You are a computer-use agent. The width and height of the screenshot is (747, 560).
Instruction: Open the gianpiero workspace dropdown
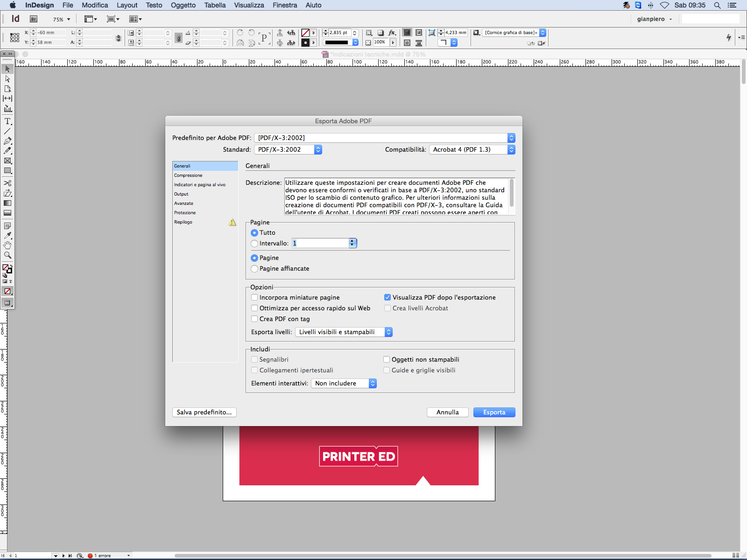coord(655,19)
